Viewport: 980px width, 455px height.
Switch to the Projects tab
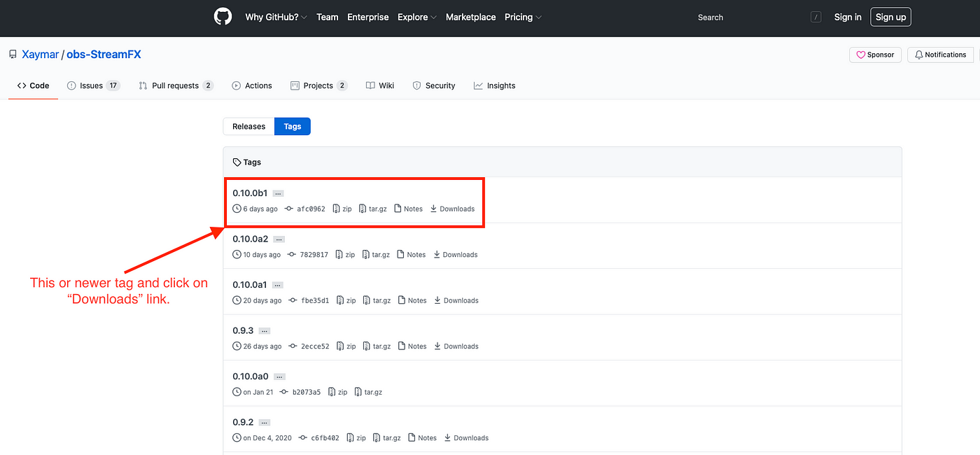[318, 85]
